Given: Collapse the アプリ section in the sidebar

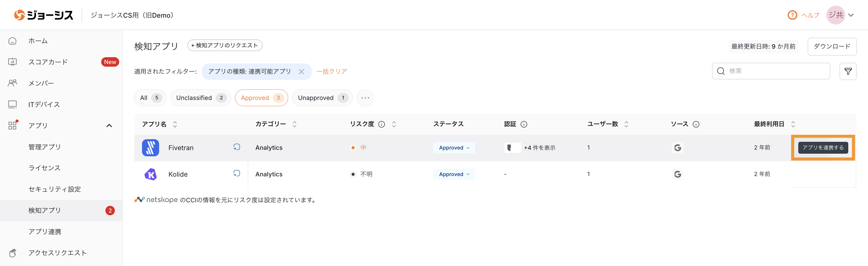Looking at the screenshot, I should [x=109, y=125].
